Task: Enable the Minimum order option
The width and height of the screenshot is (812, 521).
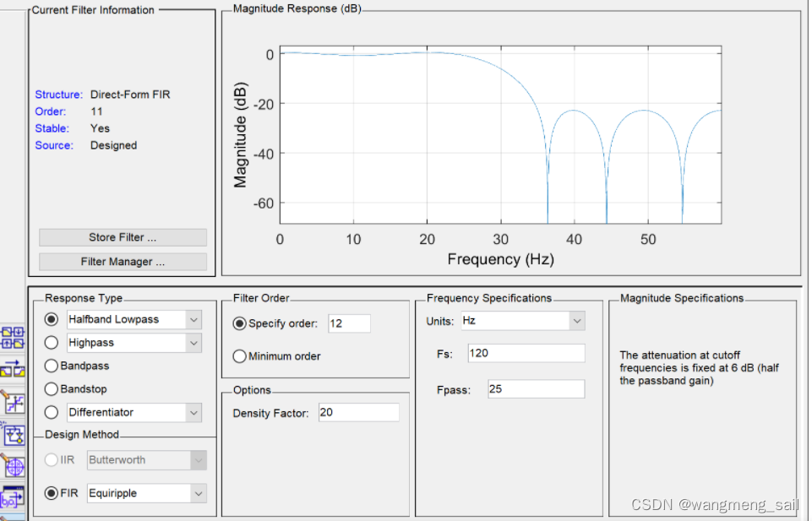Action: coord(239,356)
